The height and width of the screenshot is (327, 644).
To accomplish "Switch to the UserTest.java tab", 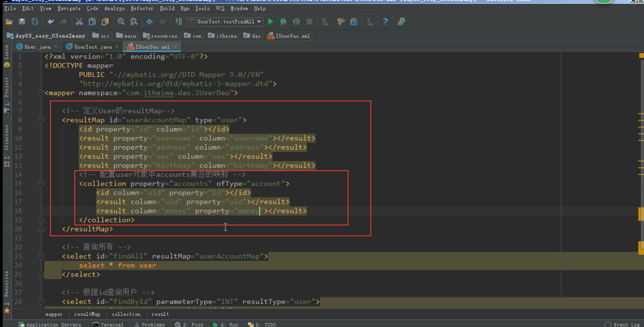I will (x=93, y=47).
